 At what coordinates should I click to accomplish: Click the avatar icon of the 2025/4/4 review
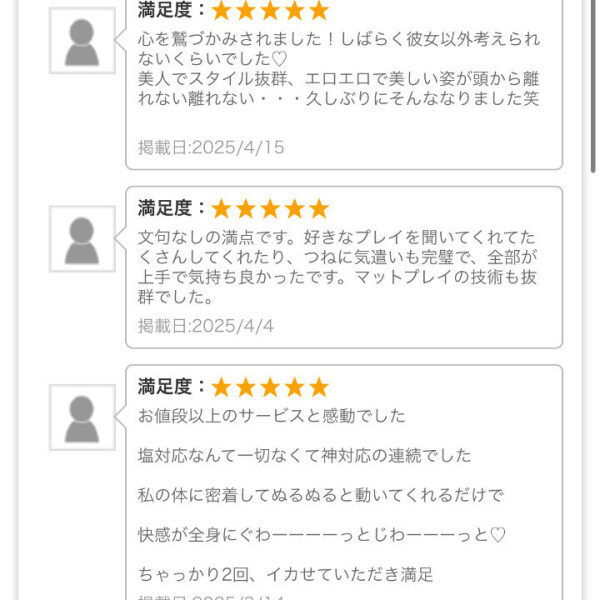[x=82, y=239]
